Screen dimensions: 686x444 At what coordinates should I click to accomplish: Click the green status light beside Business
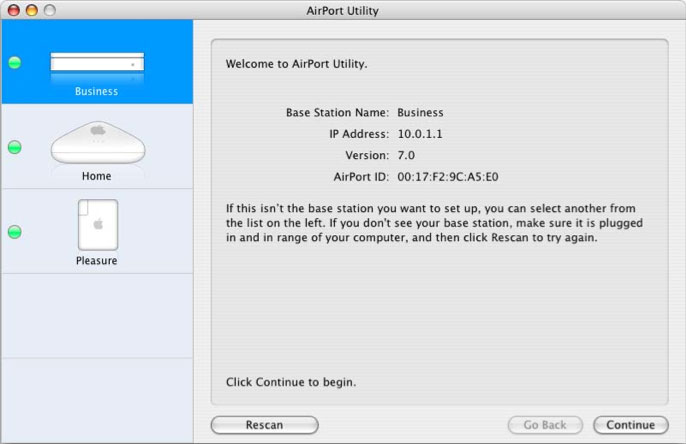pos(15,63)
